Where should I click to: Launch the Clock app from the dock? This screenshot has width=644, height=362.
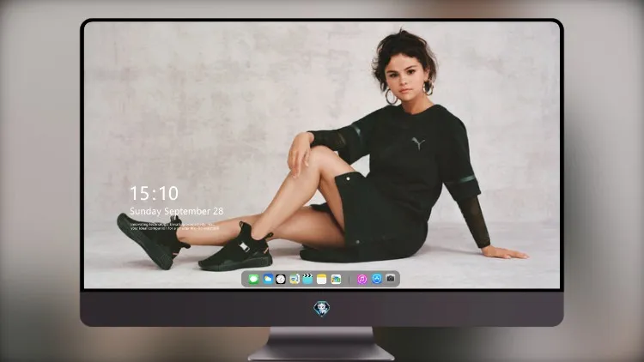tap(281, 279)
